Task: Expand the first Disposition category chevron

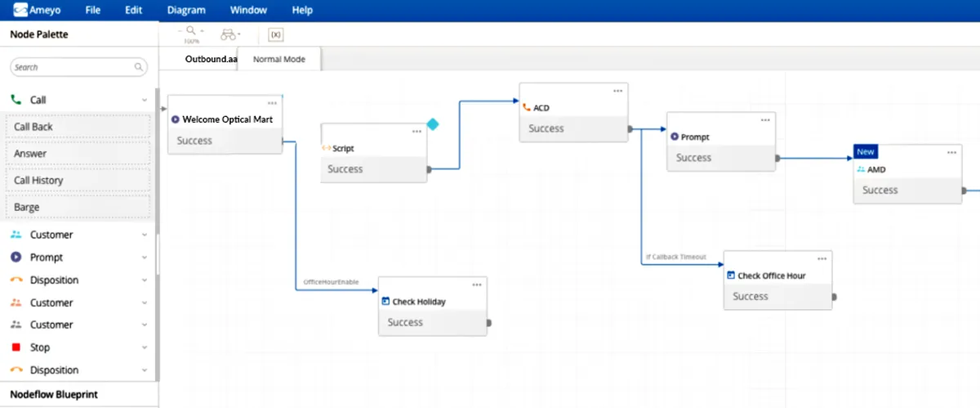Action: pyautogui.click(x=145, y=280)
